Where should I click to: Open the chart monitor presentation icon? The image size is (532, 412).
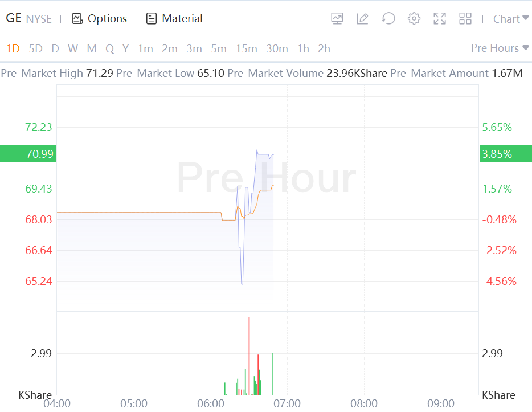point(337,19)
